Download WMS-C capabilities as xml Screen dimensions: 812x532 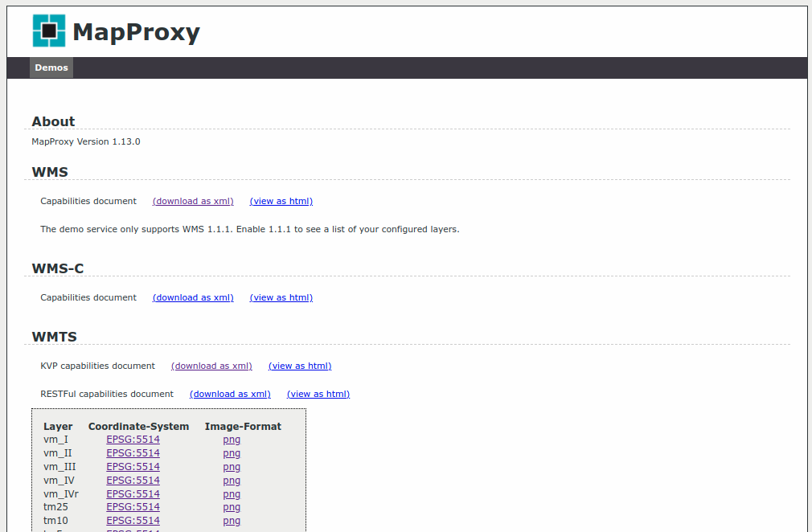pyautogui.click(x=193, y=298)
